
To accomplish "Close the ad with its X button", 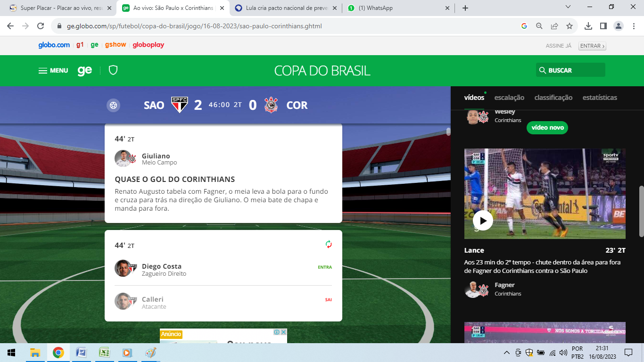I will coord(284,332).
